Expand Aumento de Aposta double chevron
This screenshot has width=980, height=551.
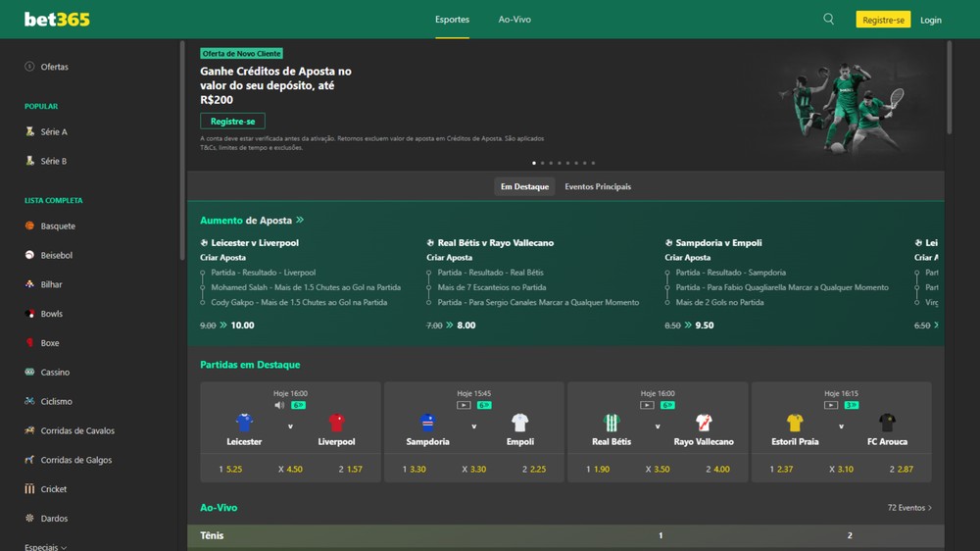click(300, 220)
